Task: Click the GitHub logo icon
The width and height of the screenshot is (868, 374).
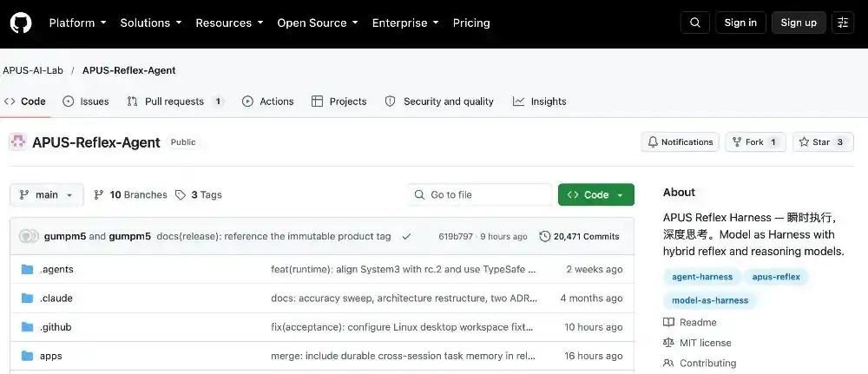Action: coord(21,23)
